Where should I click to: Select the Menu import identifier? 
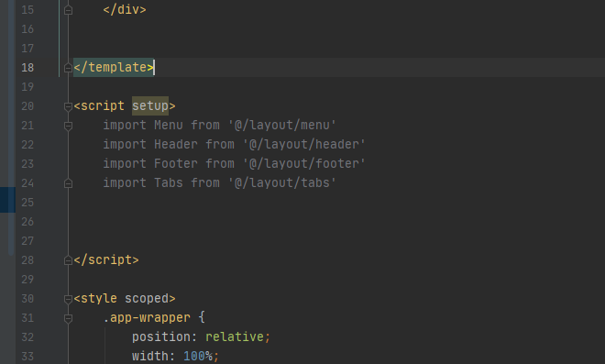pos(169,125)
